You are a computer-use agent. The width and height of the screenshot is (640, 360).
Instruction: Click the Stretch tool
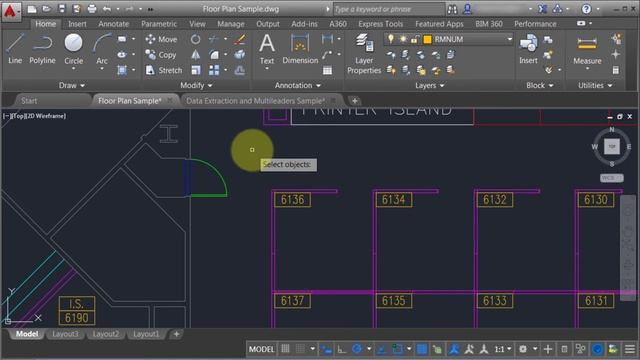click(x=164, y=70)
